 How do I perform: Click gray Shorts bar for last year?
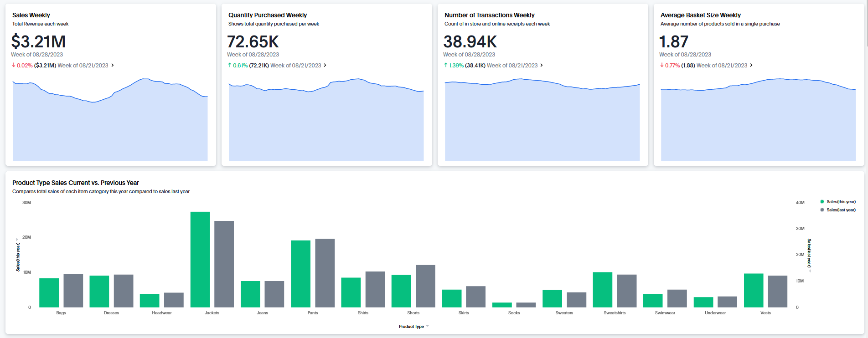pyautogui.click(x=425, y=286)
